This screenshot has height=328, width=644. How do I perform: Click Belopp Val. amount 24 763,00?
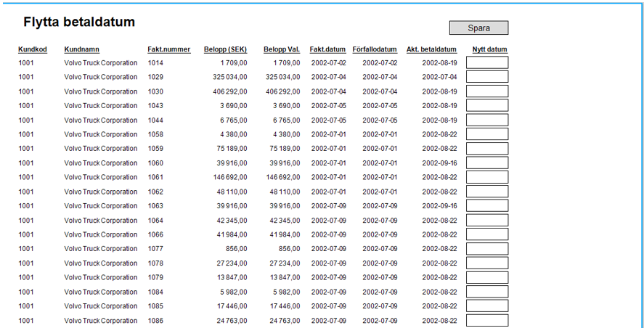[x=285, y=321]
